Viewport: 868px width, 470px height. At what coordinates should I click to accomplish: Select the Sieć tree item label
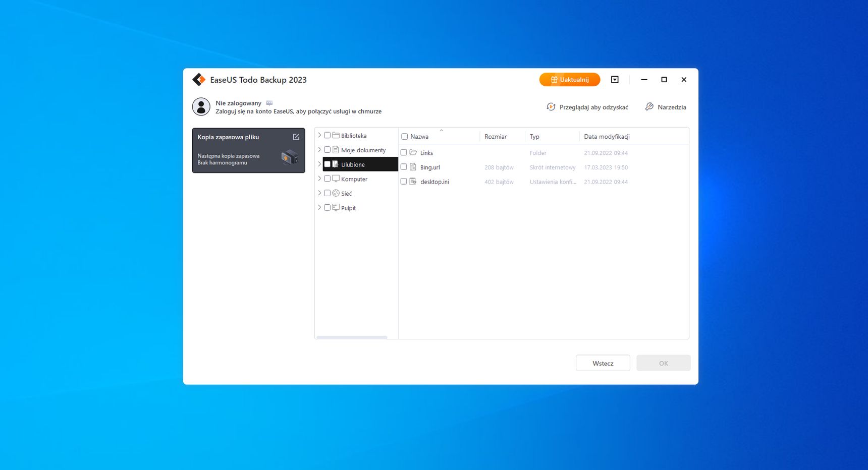point(346,194)
